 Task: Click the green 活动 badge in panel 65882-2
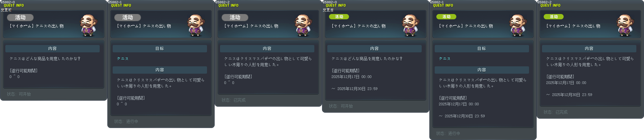[x=554, y=17]
